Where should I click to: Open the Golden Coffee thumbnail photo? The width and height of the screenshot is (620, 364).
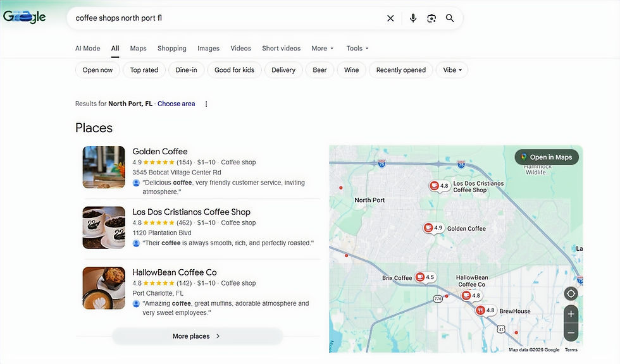(x=104, y=167)
